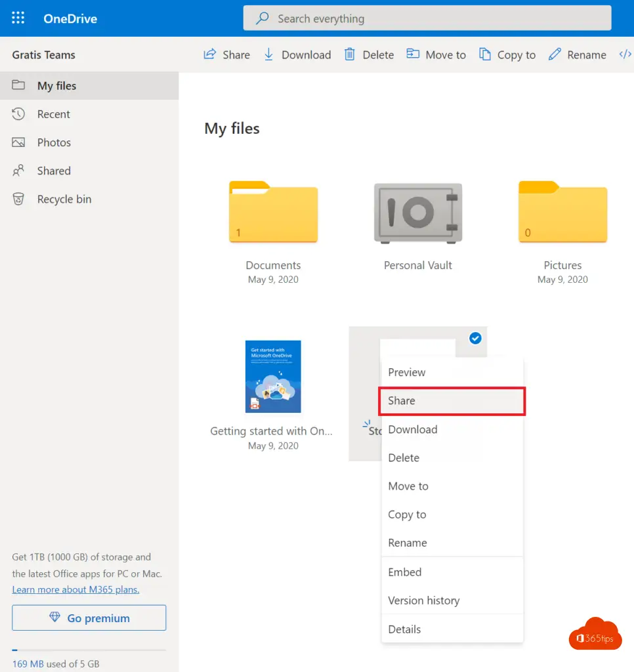Choose Download from the context menu
This screenshot has width=634, height=672.
click(452, 429)
